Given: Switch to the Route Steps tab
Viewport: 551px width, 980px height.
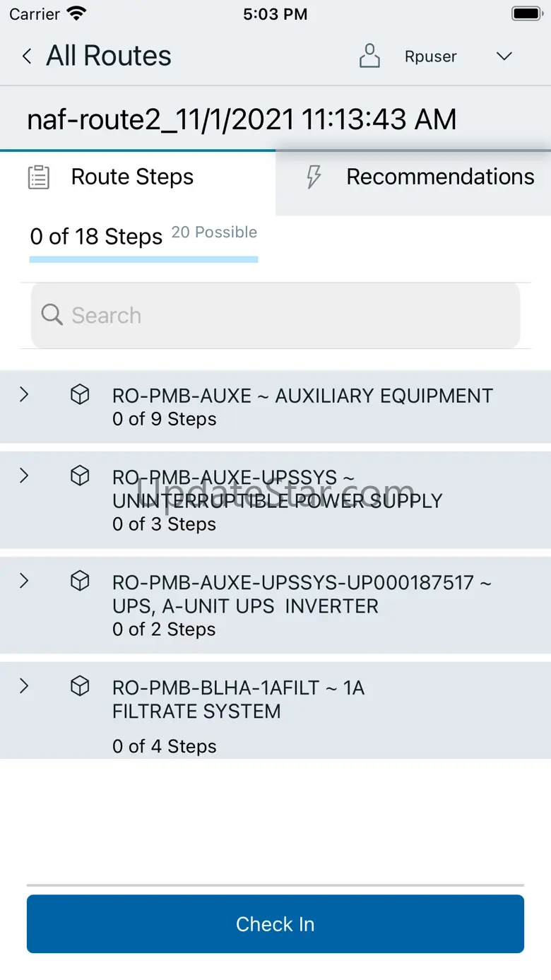Looking at the screenshot, I should coord(132,177).
